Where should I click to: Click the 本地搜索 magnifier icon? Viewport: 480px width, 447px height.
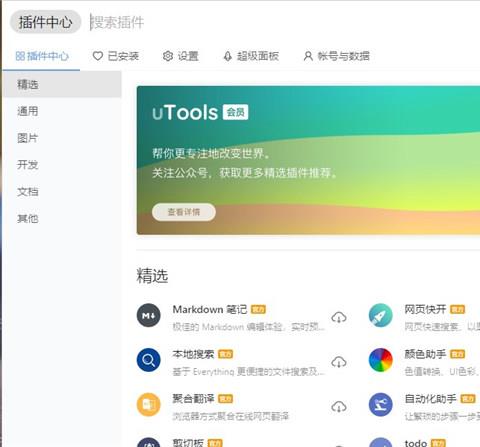tap(149, 360)
